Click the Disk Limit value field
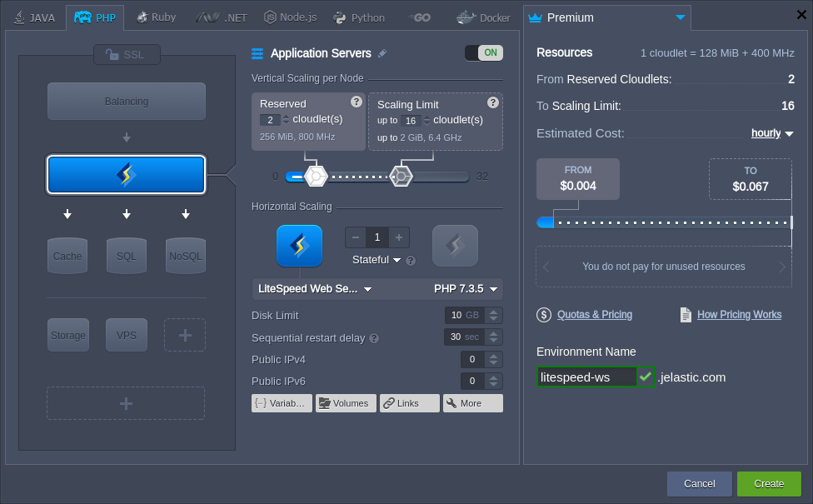This screenshot has width=813, height=504. click(465, 315)
